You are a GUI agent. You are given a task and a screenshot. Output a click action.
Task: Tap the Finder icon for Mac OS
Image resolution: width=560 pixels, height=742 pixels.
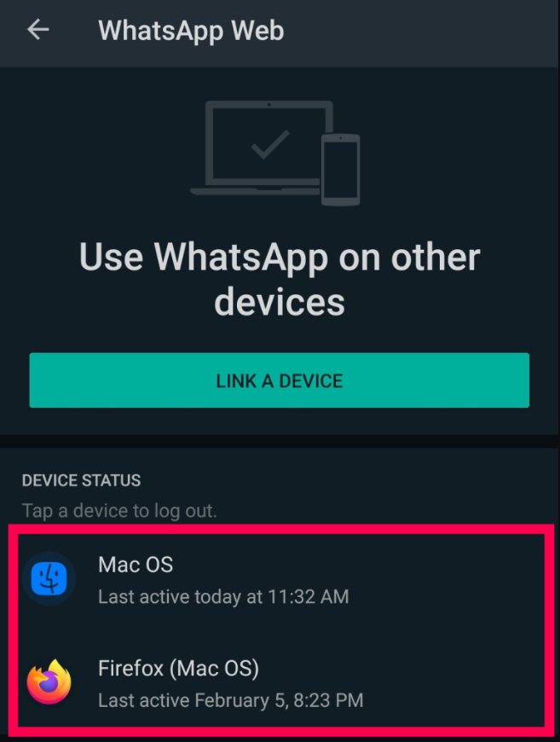49,578
